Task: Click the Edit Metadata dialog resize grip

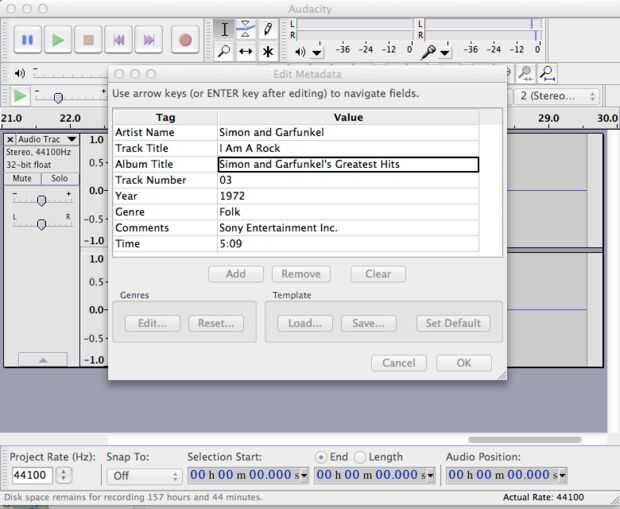Action: coord(502,375)
